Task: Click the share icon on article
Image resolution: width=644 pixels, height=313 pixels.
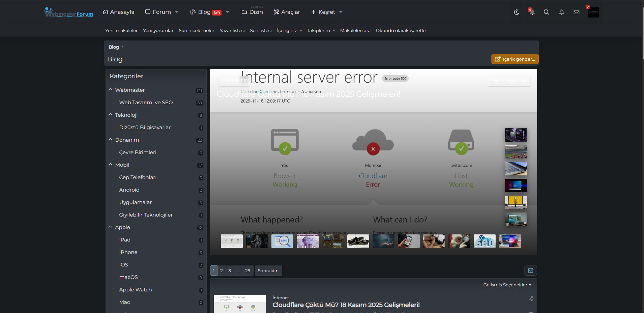Action: pyautogui.click(x=531, y=298)
